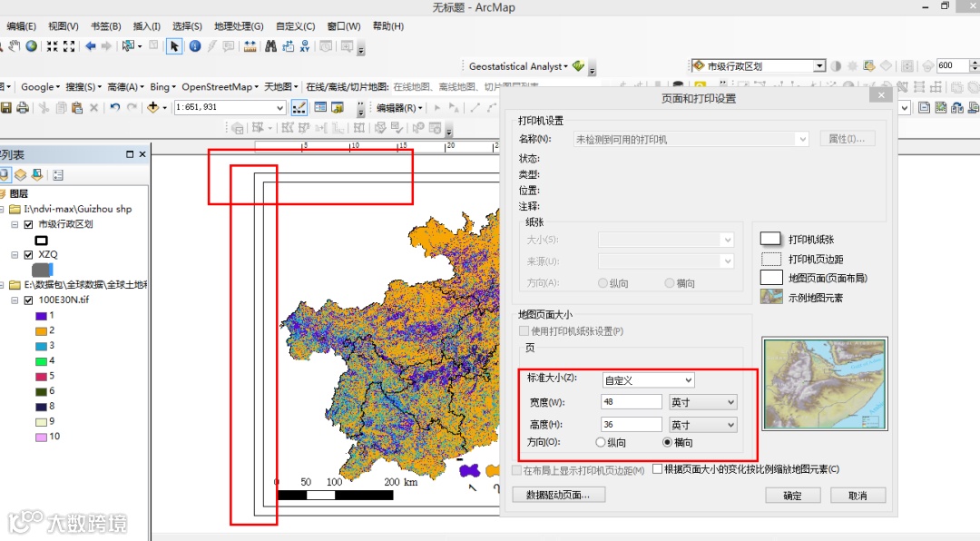Select 横向 orientation for map page
980x541 pixels.
[x=668, y=442]
